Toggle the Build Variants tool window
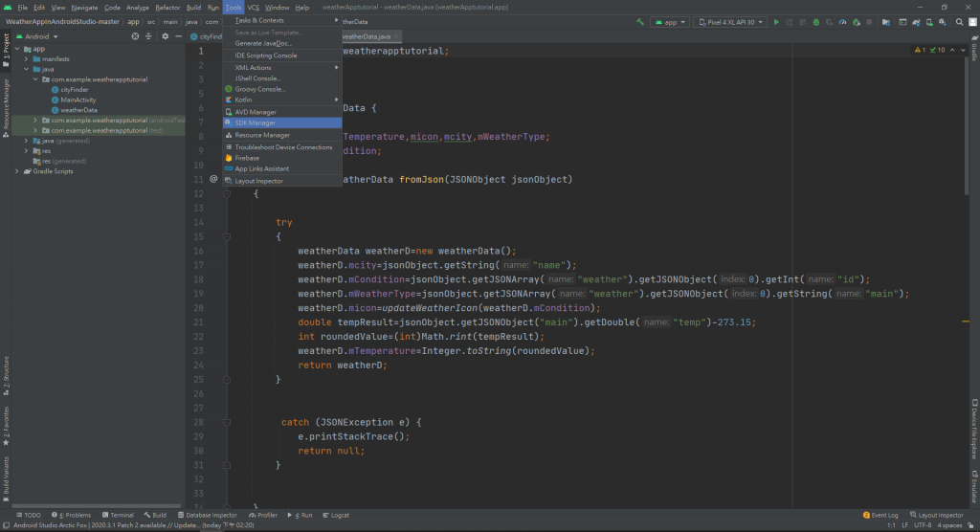The height and width of the screenshot is (532, 980). [6, 478]
